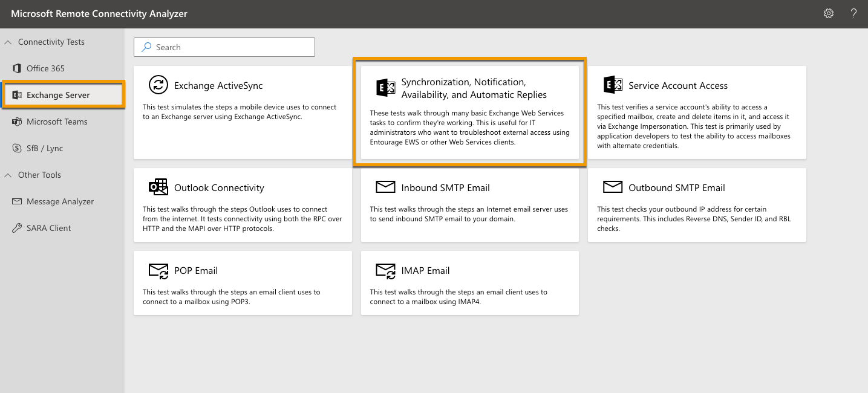Click the Inbound SMTP Email envelope icon
868x393 pixels.
(385, 187)
